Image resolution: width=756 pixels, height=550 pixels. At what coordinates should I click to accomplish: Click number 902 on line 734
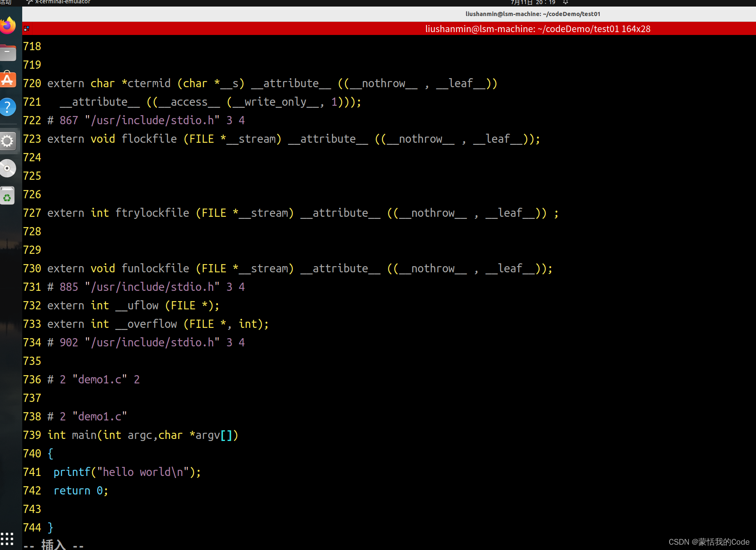[x=69, y=343]
